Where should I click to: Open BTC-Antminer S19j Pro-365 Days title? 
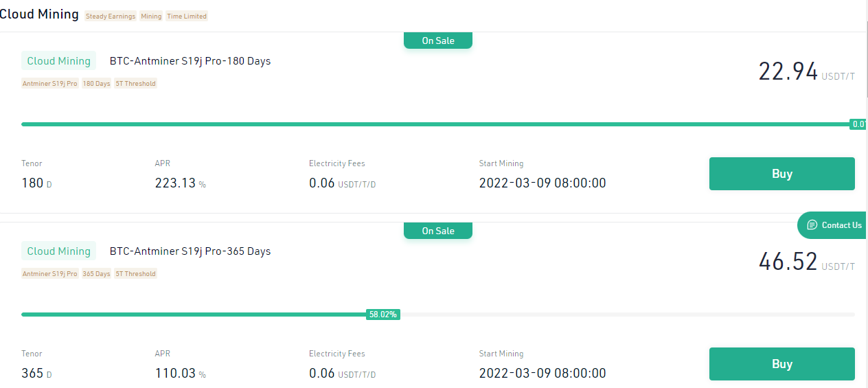[190, 251]
